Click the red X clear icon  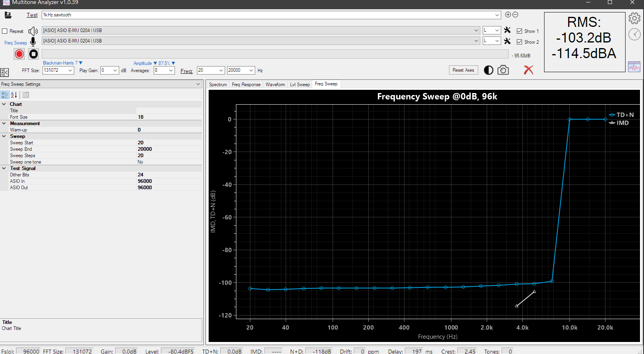528,70
